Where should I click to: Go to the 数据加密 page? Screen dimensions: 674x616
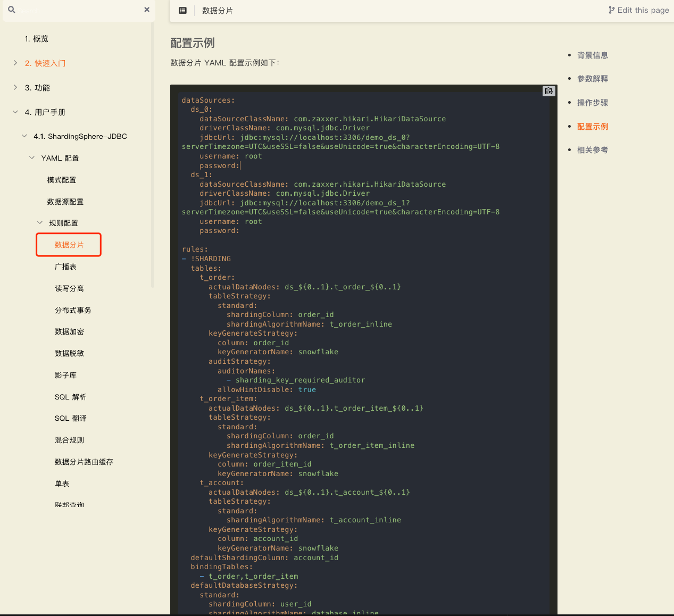[x=69, y=331]
